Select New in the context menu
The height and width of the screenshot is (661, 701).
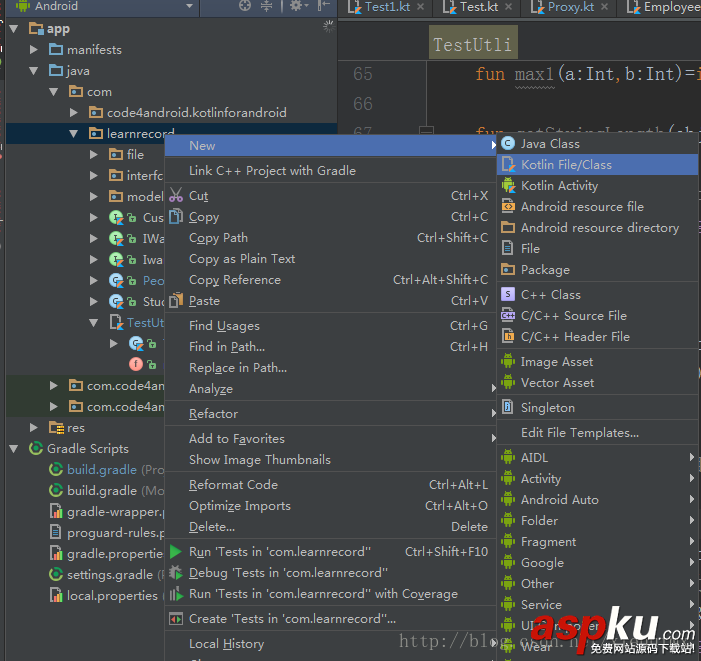[331, 145]
